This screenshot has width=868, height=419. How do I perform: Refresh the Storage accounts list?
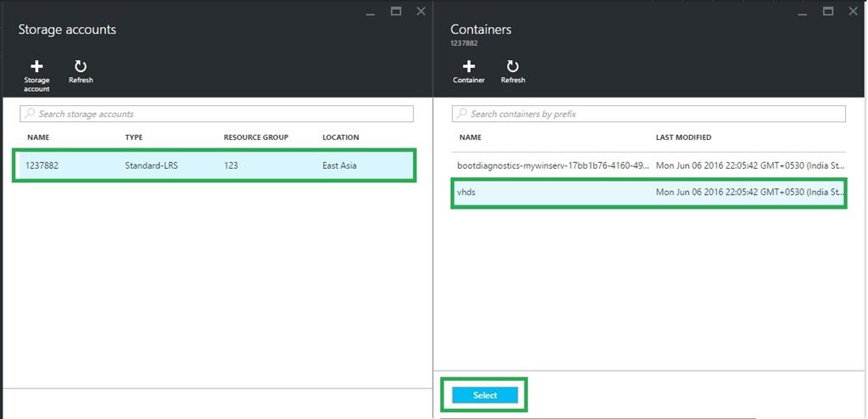tap(81, 66)
